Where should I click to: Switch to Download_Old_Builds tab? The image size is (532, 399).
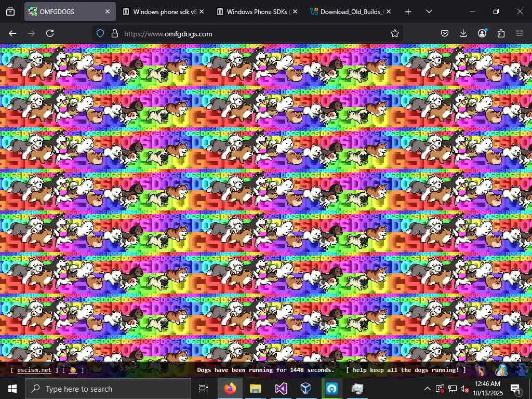[351, 11]
